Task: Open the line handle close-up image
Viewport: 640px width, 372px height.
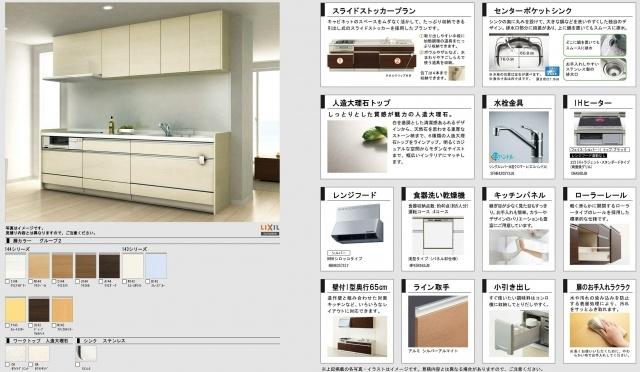Action: coord(438,321)
